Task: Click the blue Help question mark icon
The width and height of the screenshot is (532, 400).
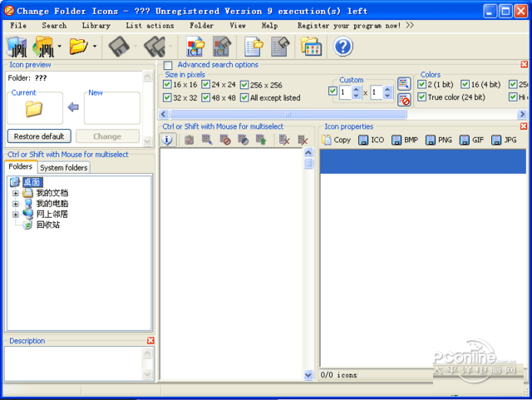Action: (x=343, y=47)
